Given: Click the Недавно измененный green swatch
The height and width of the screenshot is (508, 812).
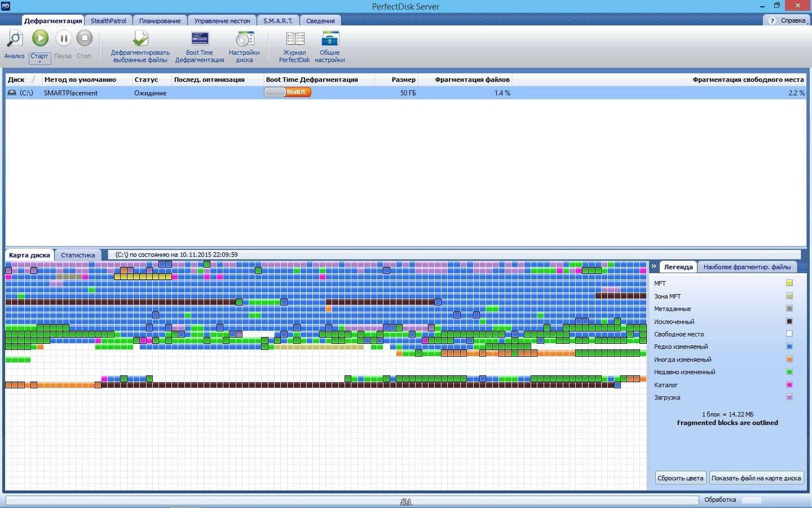Looking at the screenshot, I should [789, 372].
